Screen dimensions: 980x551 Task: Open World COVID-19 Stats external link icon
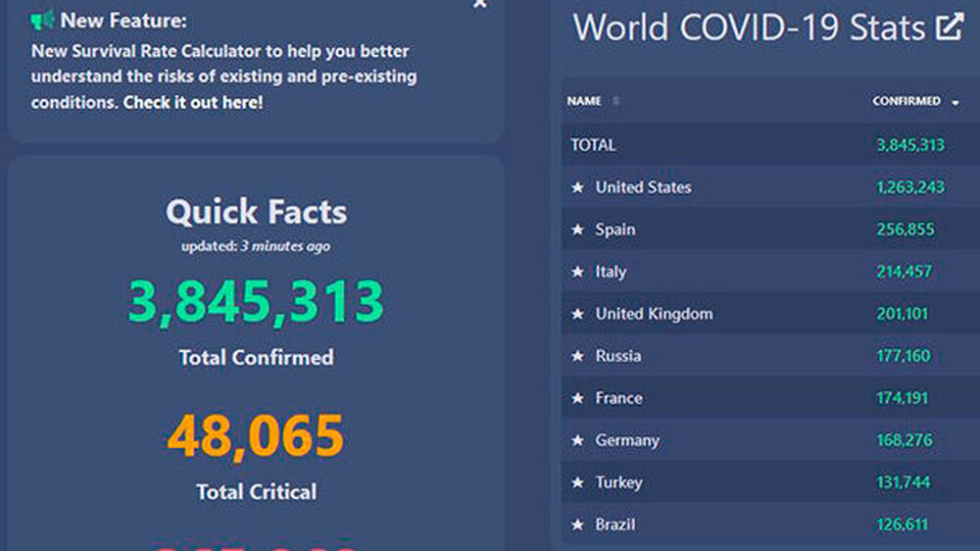pyautogui.click(x=949, y=26)
